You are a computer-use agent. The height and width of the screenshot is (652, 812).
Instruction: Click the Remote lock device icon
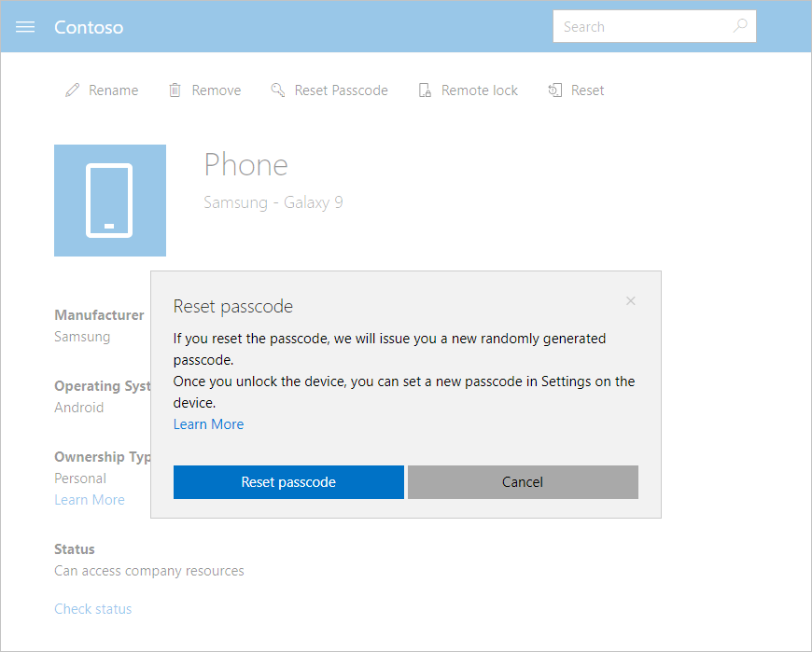coord(424,90)
